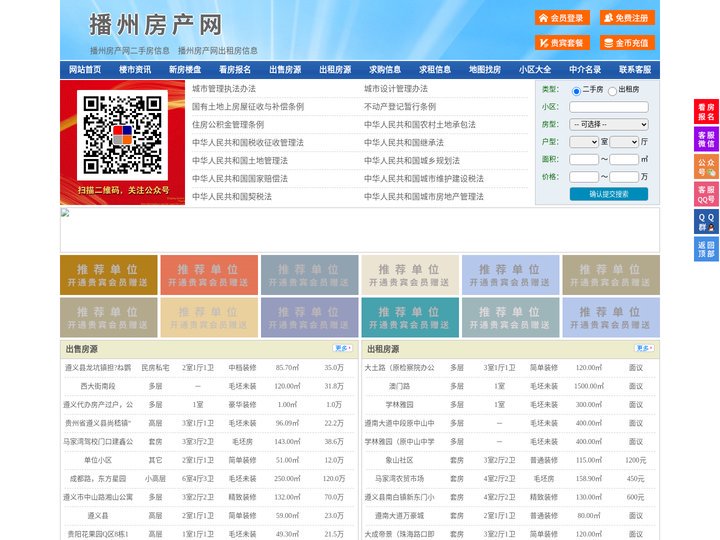Screen dimensions: 720x540
Task: Focus the 小区 search input field
Action: [x=609, y=107]
